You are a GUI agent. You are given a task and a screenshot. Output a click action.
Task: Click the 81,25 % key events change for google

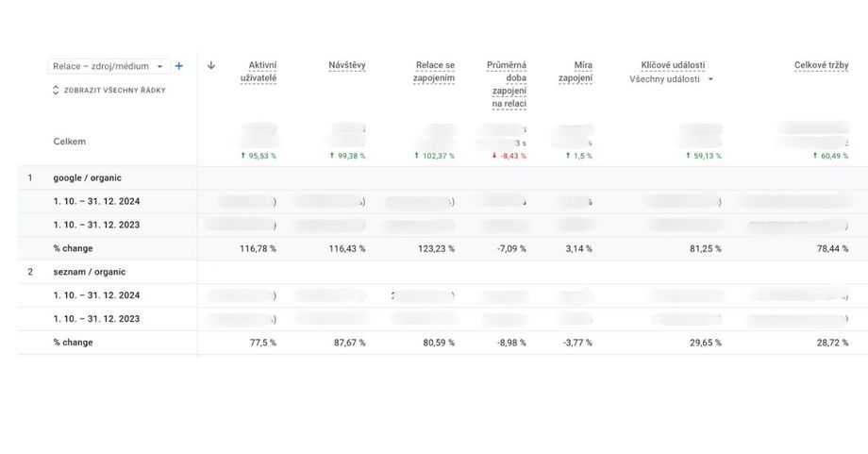click(704, 248)
